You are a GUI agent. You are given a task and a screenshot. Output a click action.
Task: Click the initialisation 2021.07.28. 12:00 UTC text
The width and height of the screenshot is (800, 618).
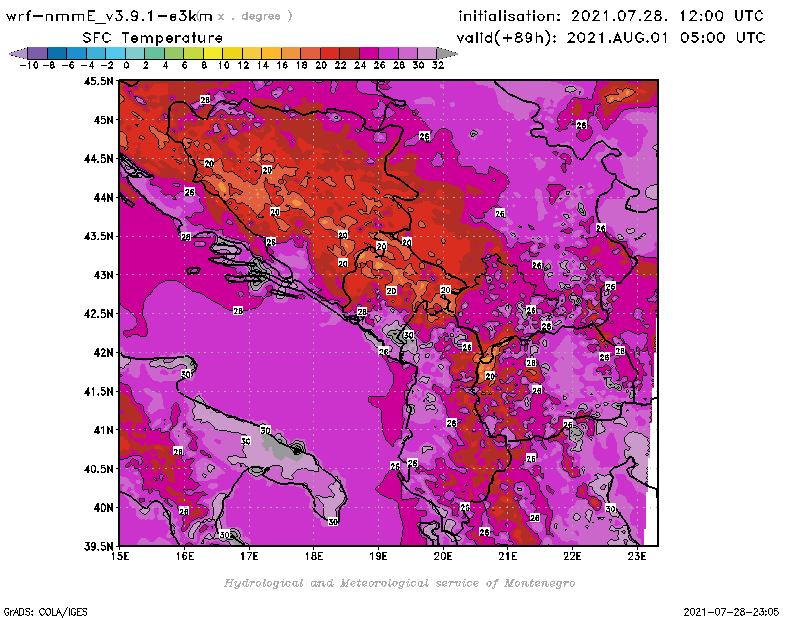611,16
